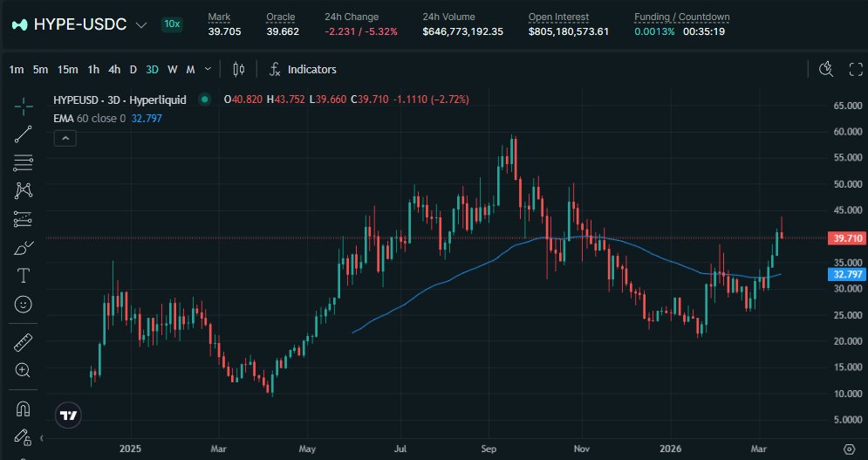Select the trend line drawing tool
This screenshot has height=460, width=868.
(24, 134)
